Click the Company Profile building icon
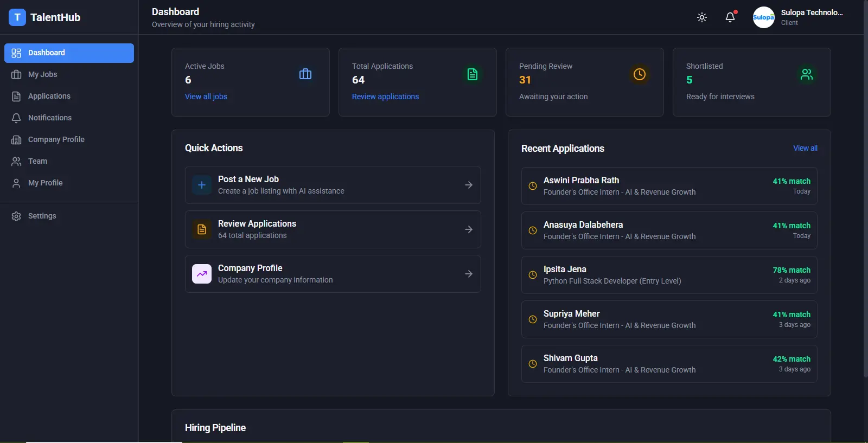This screenshot has height=443, width=868. pos(16,140)
